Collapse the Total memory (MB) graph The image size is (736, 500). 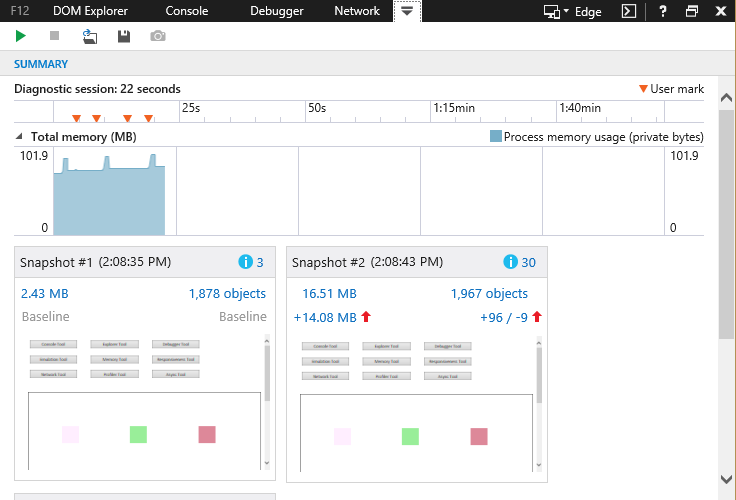point(19,137)
